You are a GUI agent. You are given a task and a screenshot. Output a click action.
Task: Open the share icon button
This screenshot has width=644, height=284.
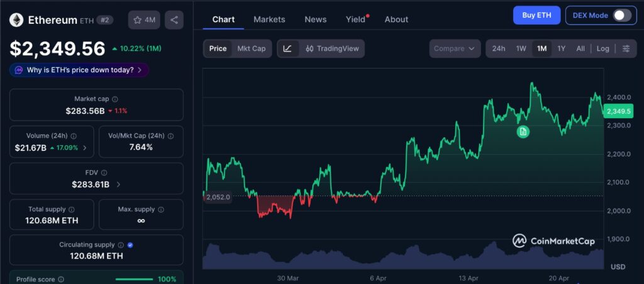click(174, 19)
